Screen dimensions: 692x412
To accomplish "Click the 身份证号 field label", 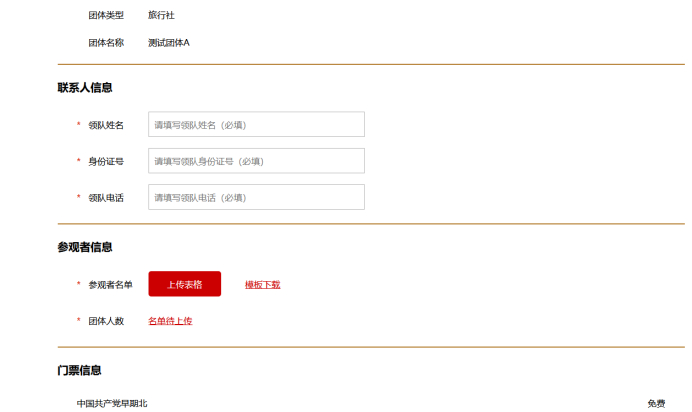I will pos(106,161).
